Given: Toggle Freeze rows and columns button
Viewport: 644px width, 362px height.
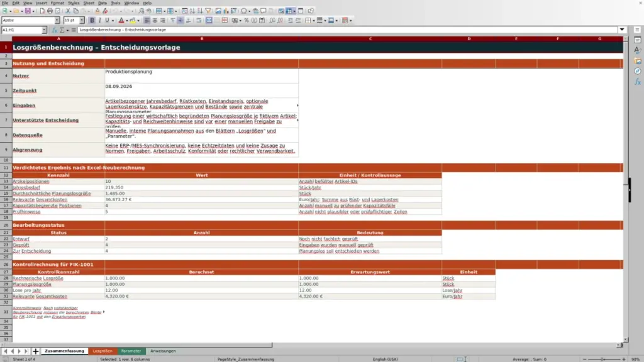Looking at the screenshot, I should point(289,11).
